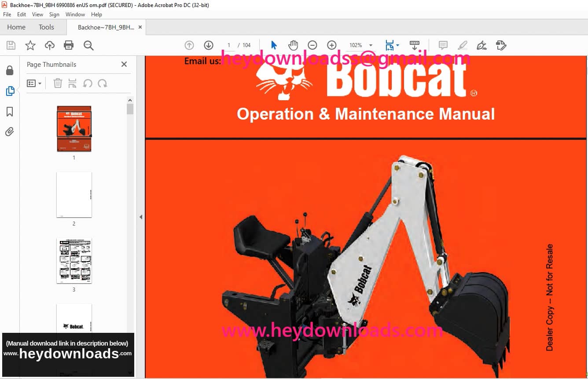This screenshot has height=379, width=588.
Task: Zoom in with plus icon
Action: coord(332,45)
